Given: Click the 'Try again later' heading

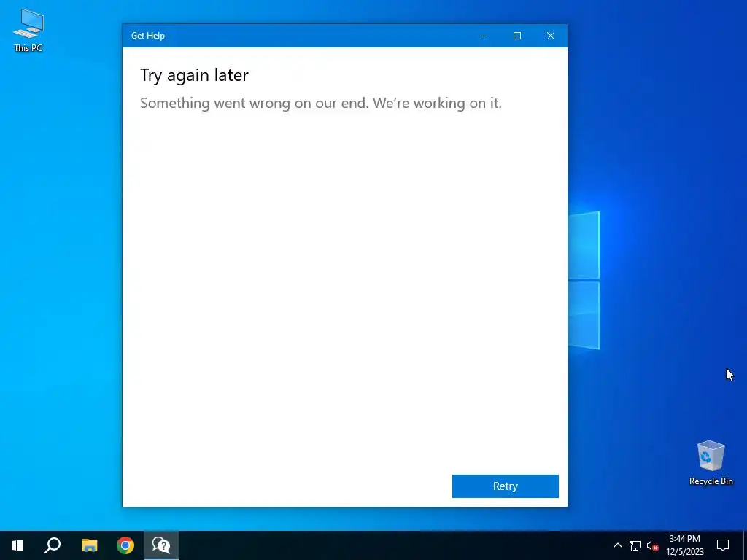Looking at the screenshot, I should (194, 75).
